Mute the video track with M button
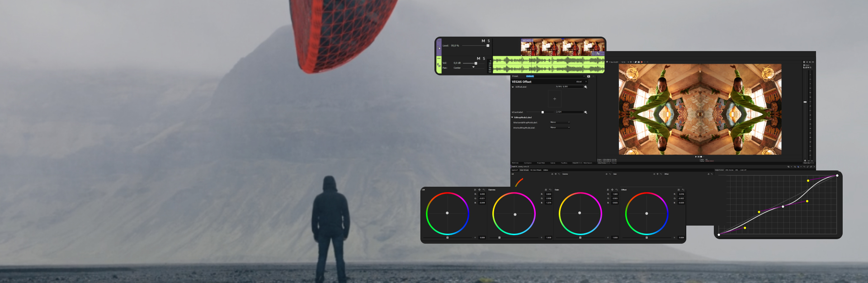Image resolution: width=868 pixels, height=283 pixels. point(483,41)
